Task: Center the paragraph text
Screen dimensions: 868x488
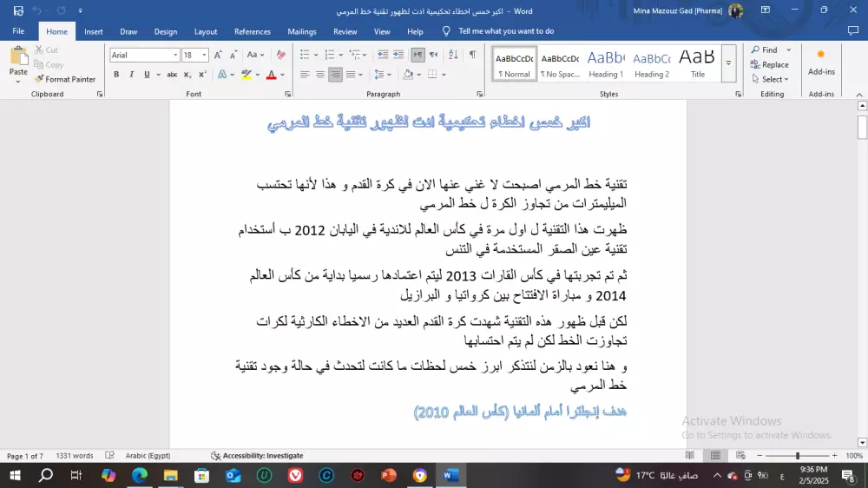Action: pyautogui.click(x=320, y=74)
